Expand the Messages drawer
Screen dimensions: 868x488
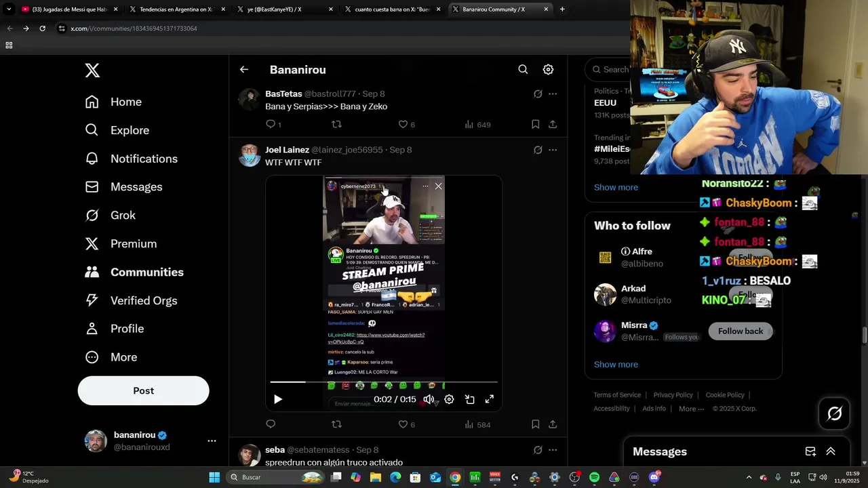(830, 451)
